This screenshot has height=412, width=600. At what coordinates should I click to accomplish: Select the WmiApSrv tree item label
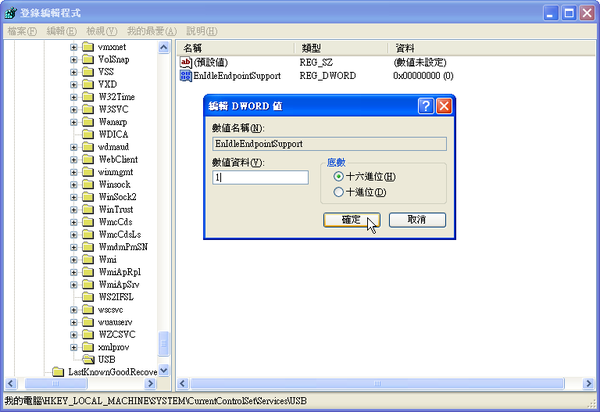click(119, 285)
